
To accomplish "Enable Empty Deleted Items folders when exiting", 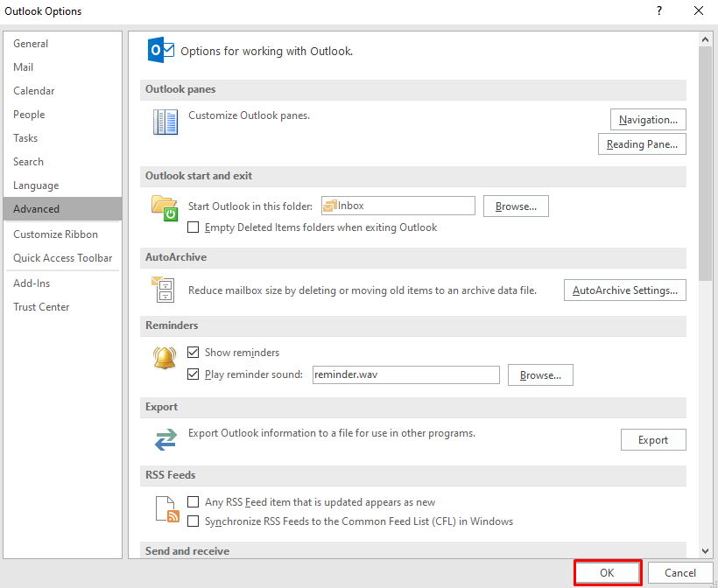I will 194,227.
